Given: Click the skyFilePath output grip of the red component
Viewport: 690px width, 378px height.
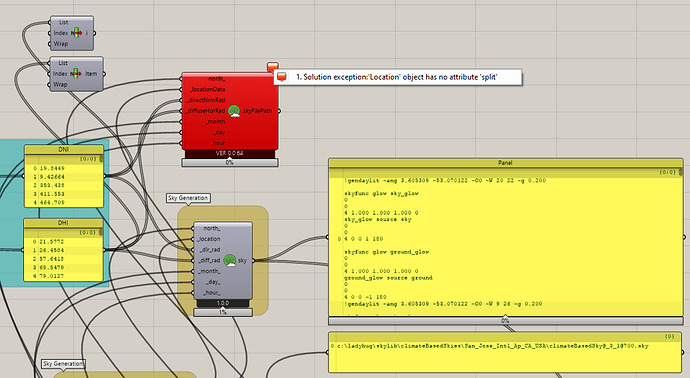Looking at the screenshot, I should tap(279, 111).
